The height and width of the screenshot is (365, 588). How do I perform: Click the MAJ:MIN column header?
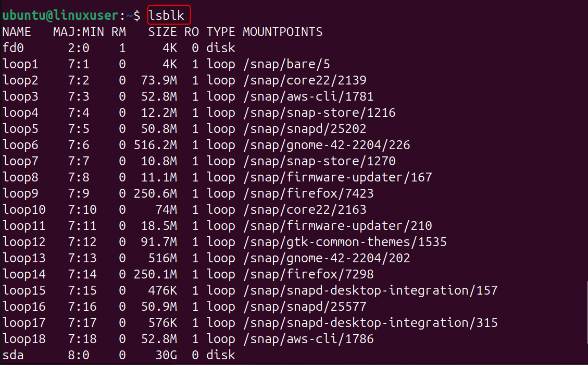coord(79,32)
